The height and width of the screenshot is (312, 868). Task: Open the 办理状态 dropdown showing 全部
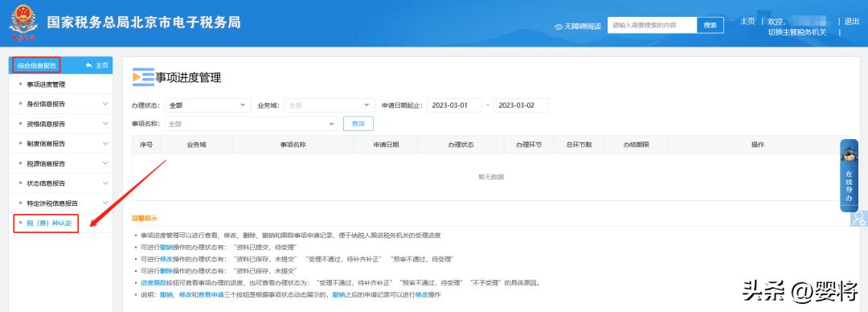point(208,105)
